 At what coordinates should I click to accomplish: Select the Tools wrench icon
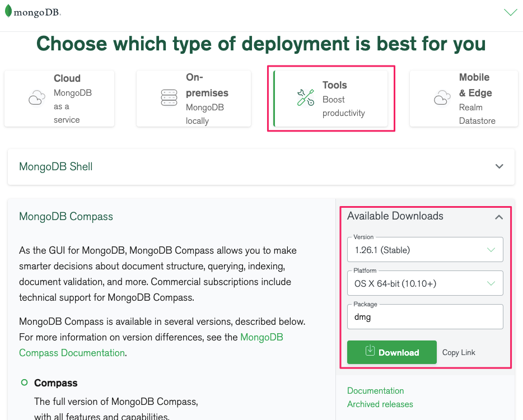(x=304, y=97)
